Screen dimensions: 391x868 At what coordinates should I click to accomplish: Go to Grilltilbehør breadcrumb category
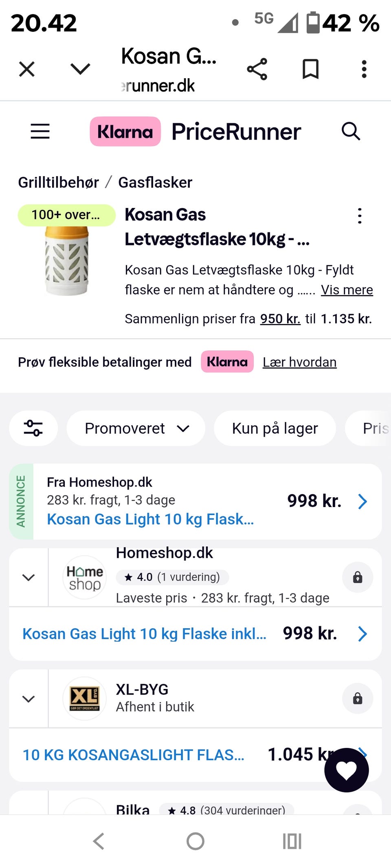pyautogui.click(x=58, y=182)
